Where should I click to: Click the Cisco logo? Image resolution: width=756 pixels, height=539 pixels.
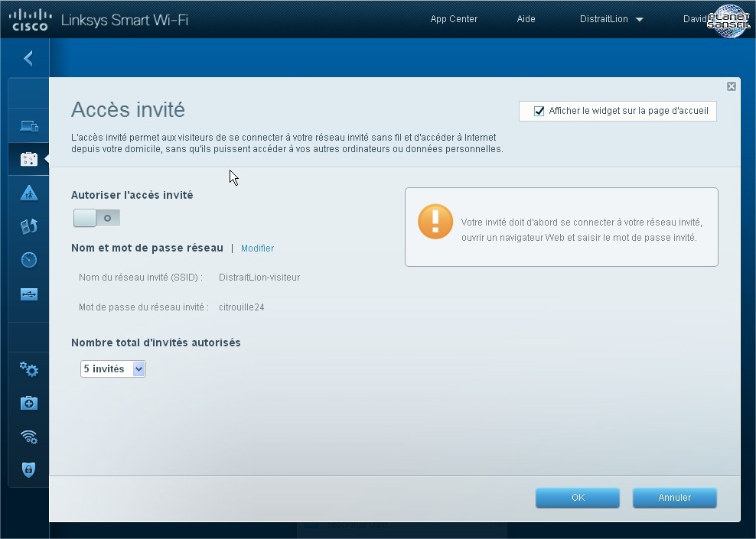click(30, 20)
